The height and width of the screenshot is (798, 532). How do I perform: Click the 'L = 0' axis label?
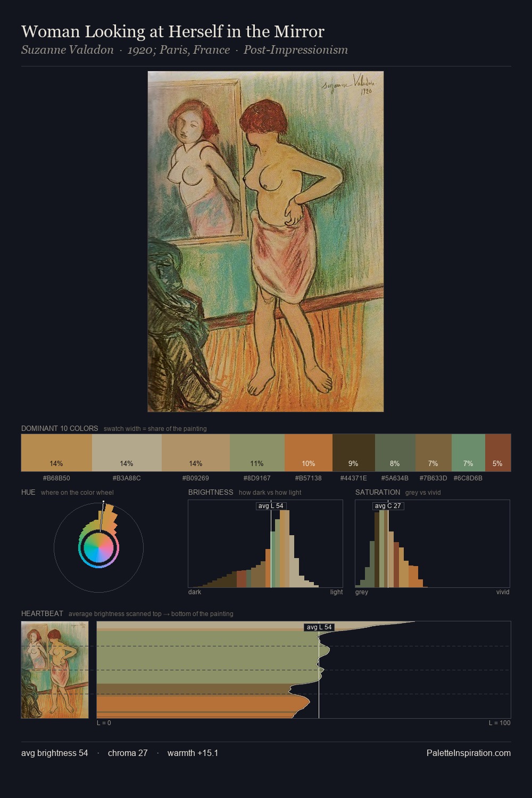coord(104,722)
